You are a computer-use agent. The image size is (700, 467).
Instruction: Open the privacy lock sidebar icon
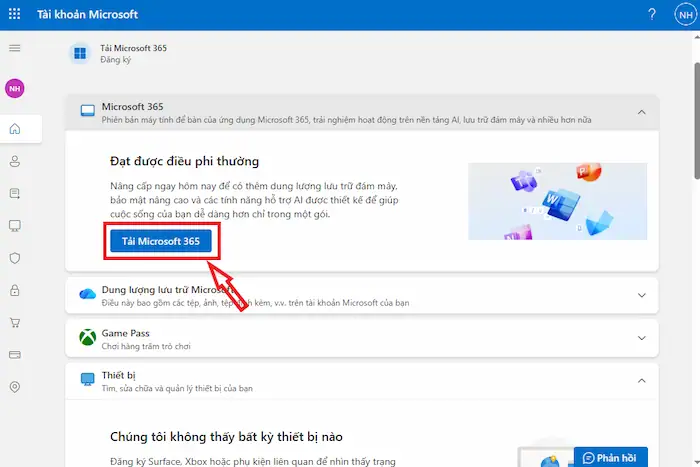tap(15, 291)
